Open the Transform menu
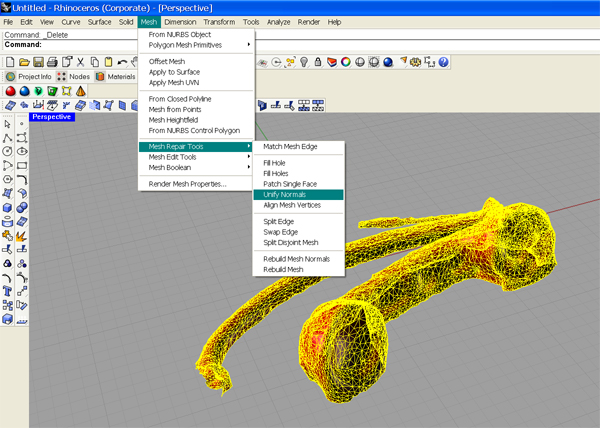The image size is (600, 428). tap(219, 21)
